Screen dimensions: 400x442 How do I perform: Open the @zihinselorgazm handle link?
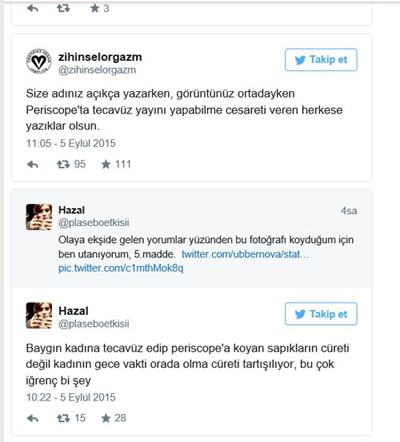[97, 70]
